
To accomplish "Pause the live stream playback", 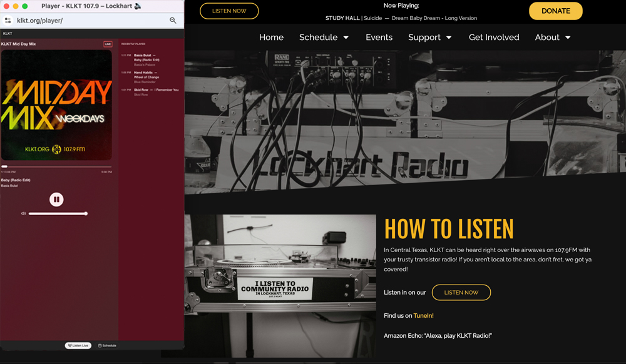I will click(x=56, y=200).
